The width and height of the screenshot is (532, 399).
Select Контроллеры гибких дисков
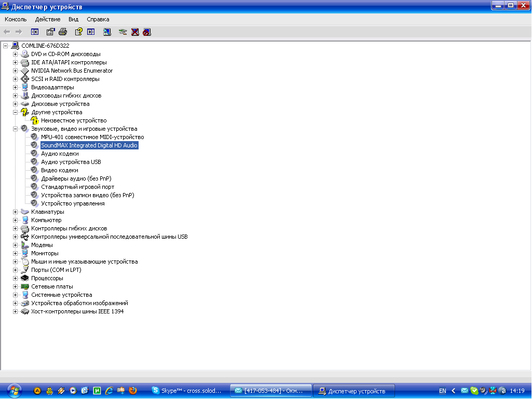69,228
